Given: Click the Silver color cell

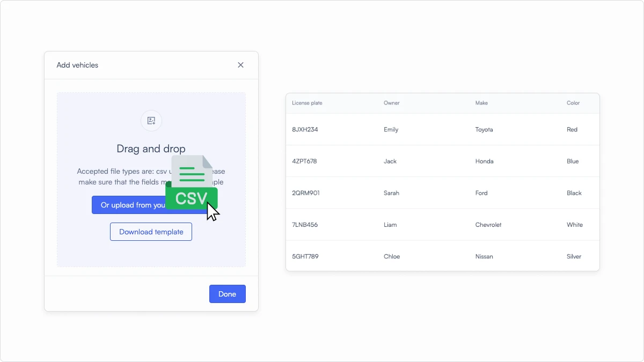Looking at the screenshot, I should [574, 256].
